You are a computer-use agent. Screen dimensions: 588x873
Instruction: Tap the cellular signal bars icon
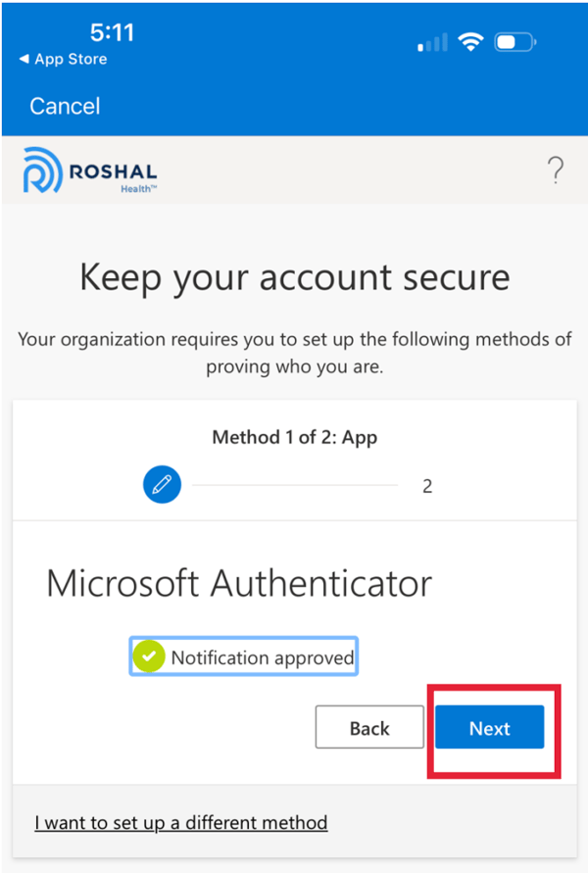[x=431, y=42]
